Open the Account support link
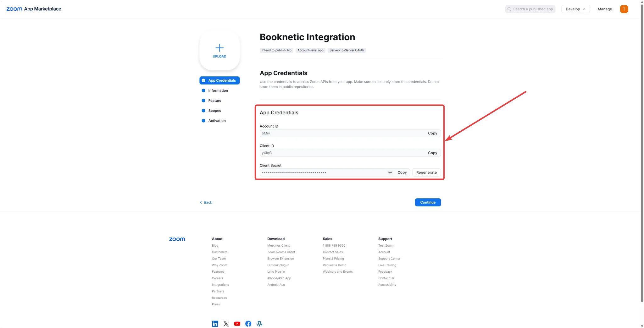Image resolution: width=644 pixels, height=328 pixels. [384, 252]
